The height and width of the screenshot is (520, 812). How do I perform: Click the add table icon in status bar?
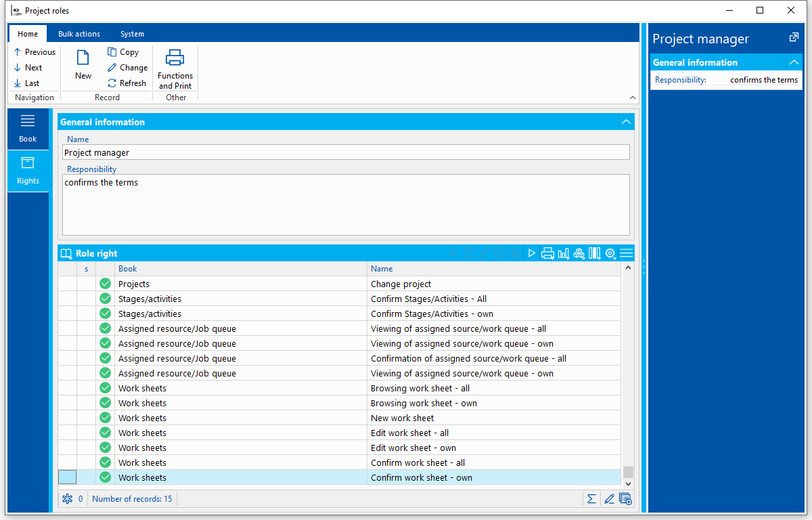coord(626,499)
